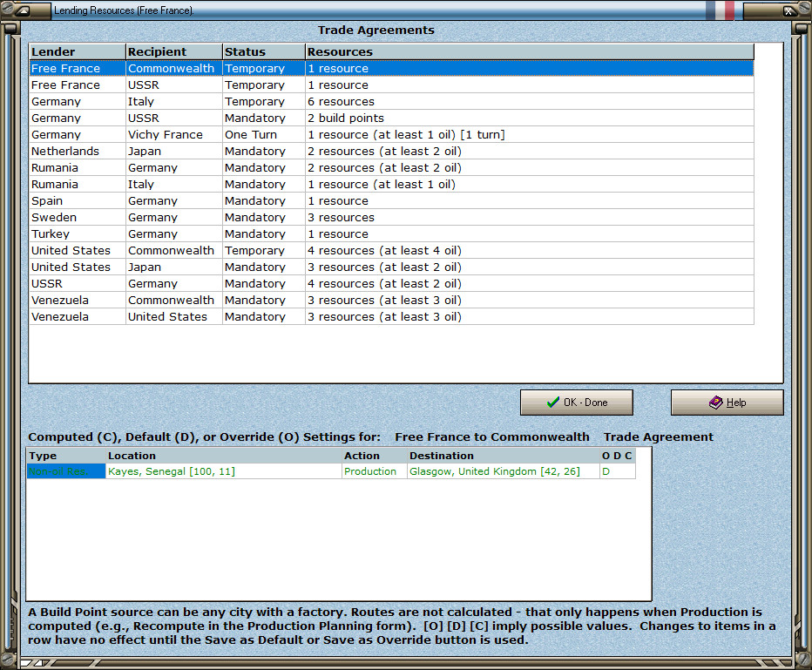This screenshot has height=670, width=812.
Task: Click the Non-oil Res. type cell
Action: (x=65, y=471)
